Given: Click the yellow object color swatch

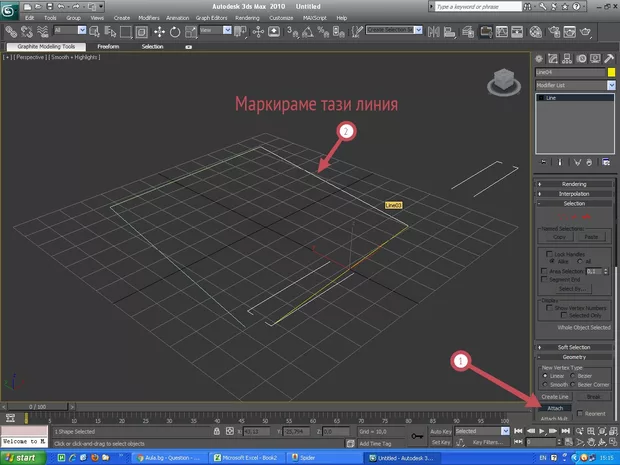Looking at the screenshot, I should [611, 73].
